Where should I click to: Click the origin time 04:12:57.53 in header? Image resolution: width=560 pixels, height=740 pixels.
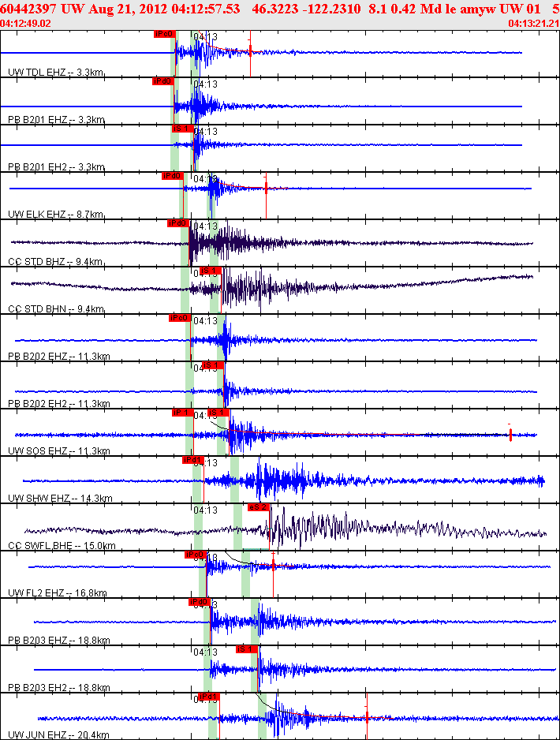click(x=205, y=9)
